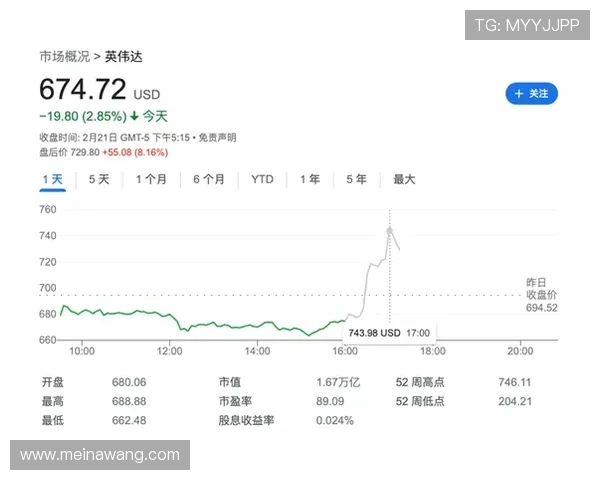Click the 最高 row label
Image resolution: width=600 pixels, height=480 pixels.
click(x=53, y=401)
